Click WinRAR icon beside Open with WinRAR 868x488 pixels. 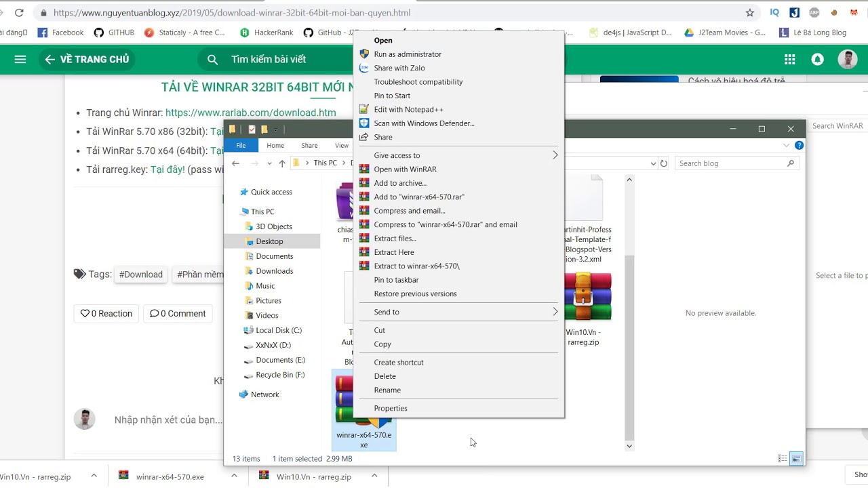click(x=364, y=169)
